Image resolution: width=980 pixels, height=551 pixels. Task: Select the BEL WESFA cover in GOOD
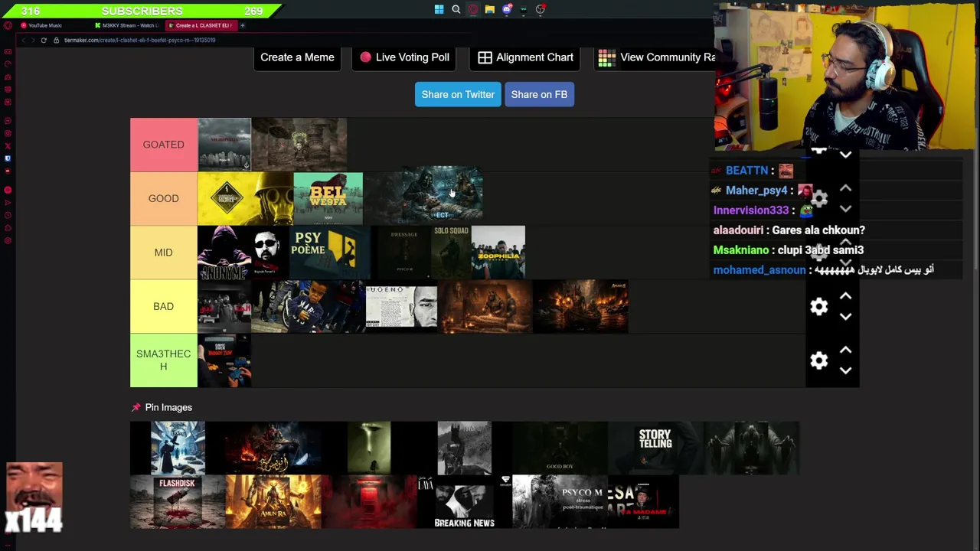[x=328, y=198]
